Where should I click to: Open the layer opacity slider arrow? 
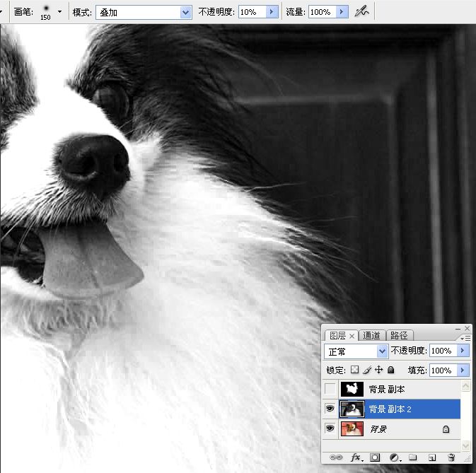(x=463, y=351)
